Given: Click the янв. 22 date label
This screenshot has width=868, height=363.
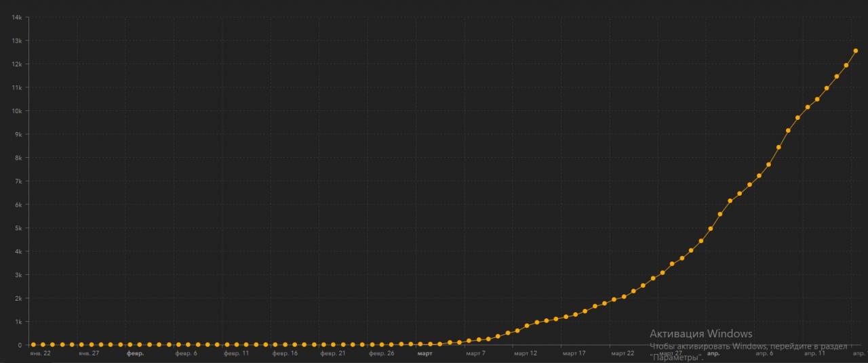Looking at the screenshot, I should coord(40,354).
